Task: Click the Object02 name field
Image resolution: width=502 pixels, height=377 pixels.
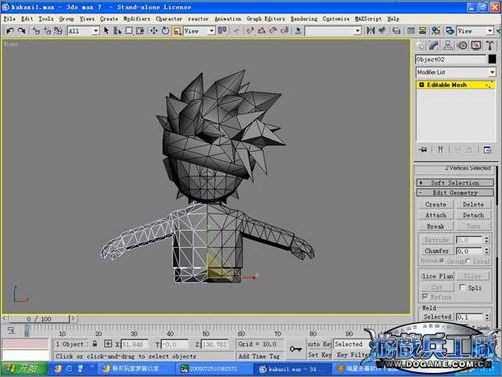Action: point(451,59)
